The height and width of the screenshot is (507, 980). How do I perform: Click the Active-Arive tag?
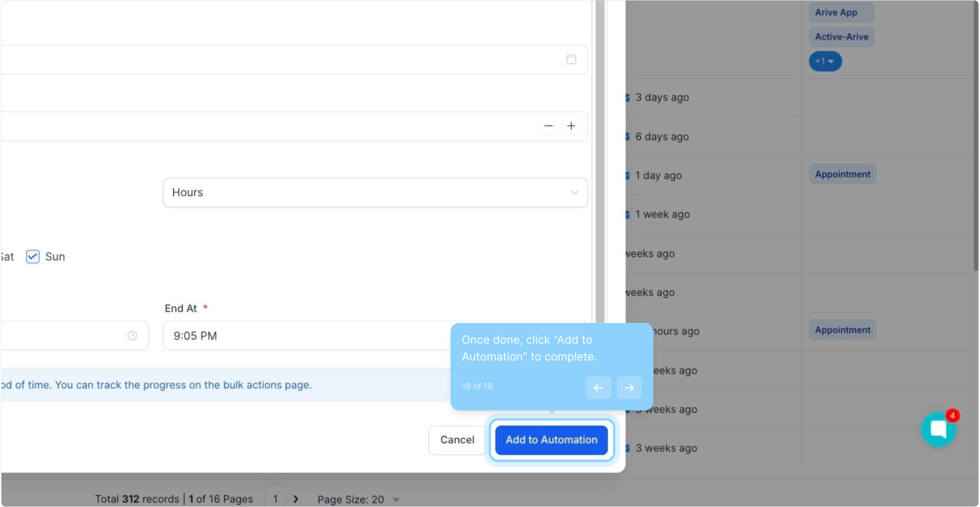coord(841,37)
